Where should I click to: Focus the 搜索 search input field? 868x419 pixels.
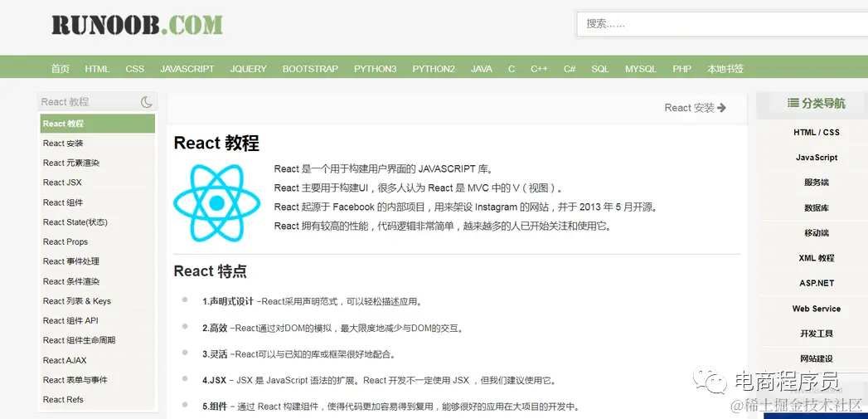[x=722, y=24]
